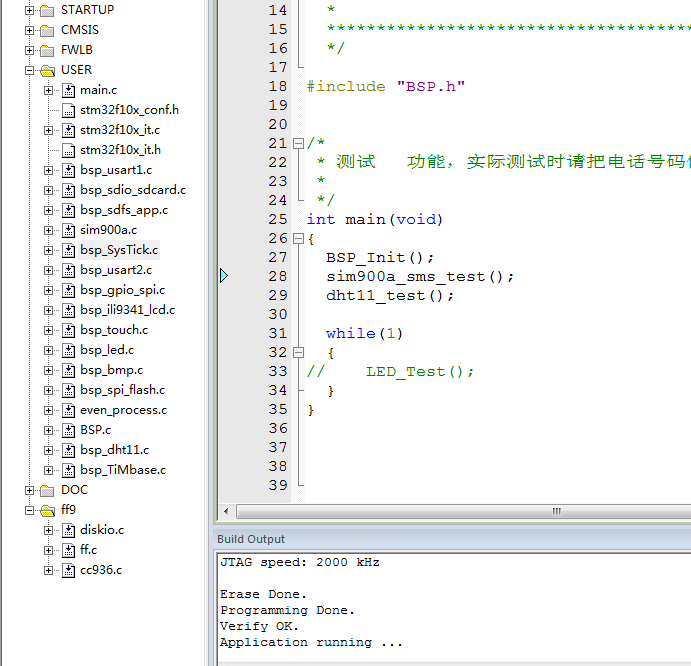Collapse the USER folder node
This screenshot has height=666, width=691.
29,71
